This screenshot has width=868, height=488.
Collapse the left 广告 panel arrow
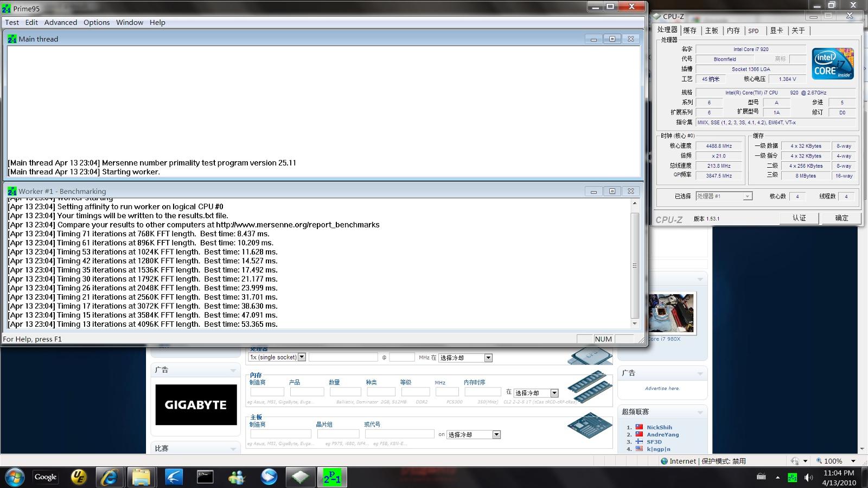[x=233, y=371]
